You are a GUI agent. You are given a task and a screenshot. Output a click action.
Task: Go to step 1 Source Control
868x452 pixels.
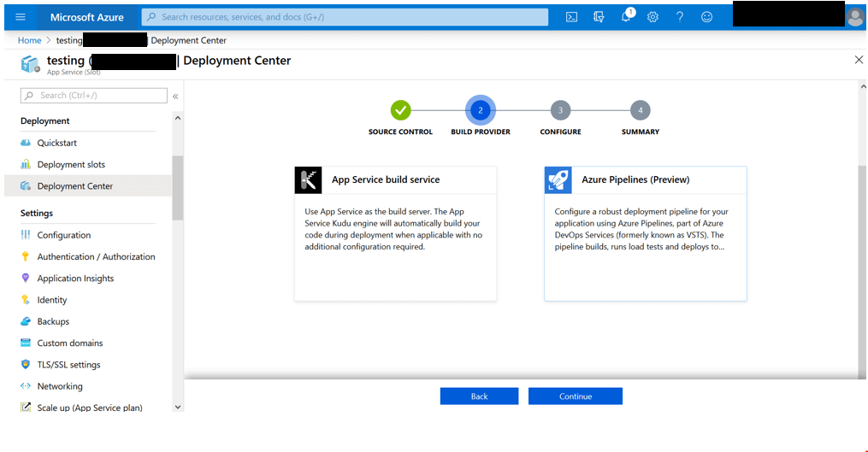(400, 110)
